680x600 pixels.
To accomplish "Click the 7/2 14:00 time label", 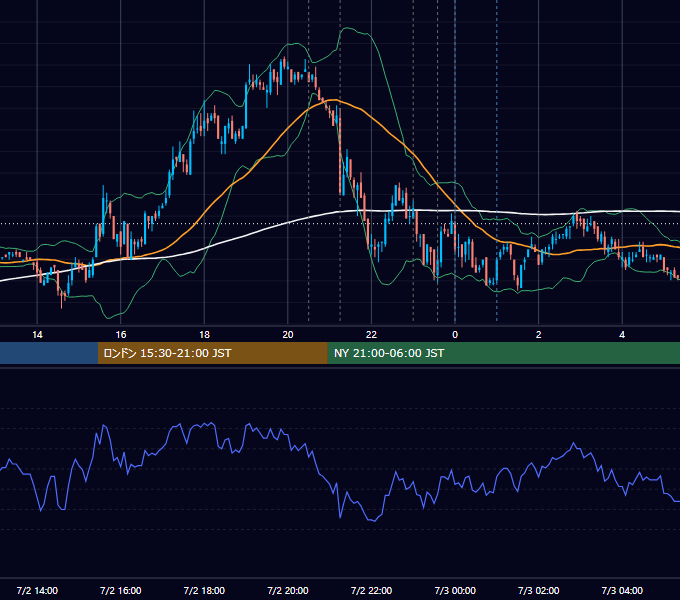I will (x=37, y=591).
